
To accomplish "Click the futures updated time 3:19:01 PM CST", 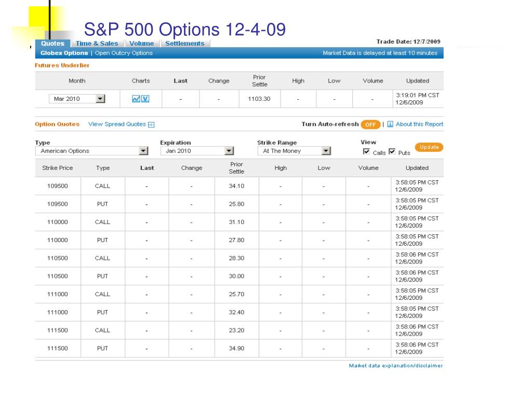I will [417, 96].
